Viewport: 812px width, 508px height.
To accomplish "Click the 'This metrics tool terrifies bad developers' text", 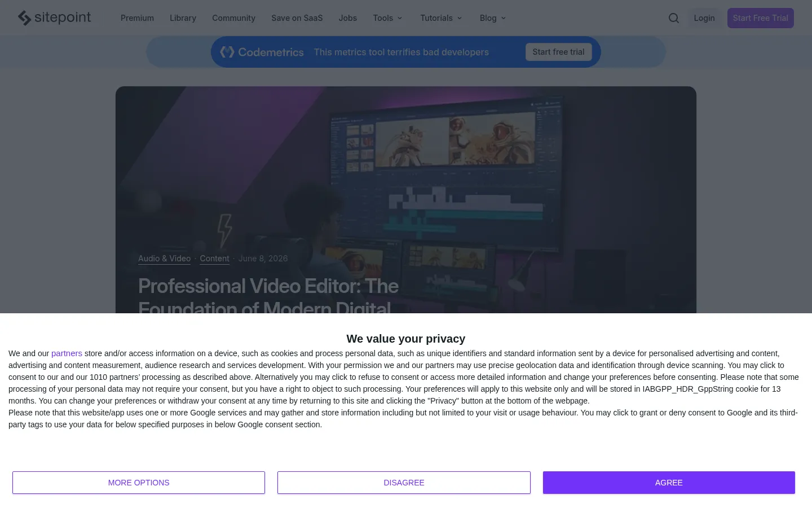I will coord(401,52).
